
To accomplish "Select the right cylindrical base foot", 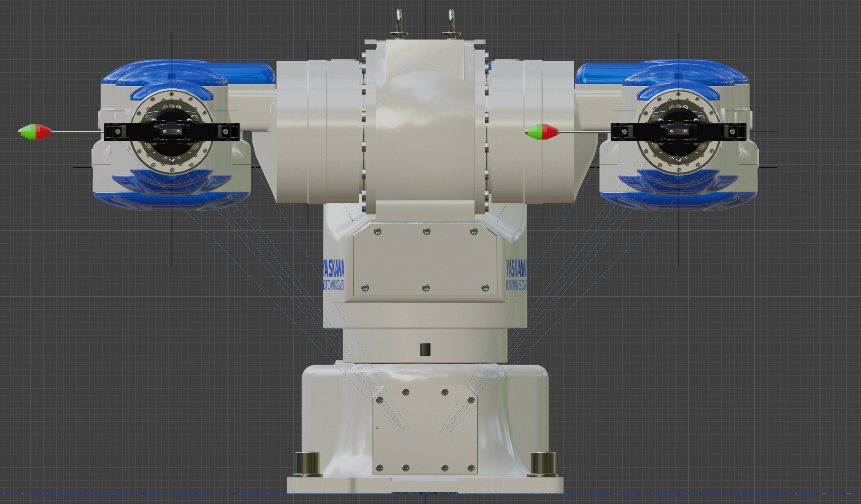I will [x=543, y=464].
